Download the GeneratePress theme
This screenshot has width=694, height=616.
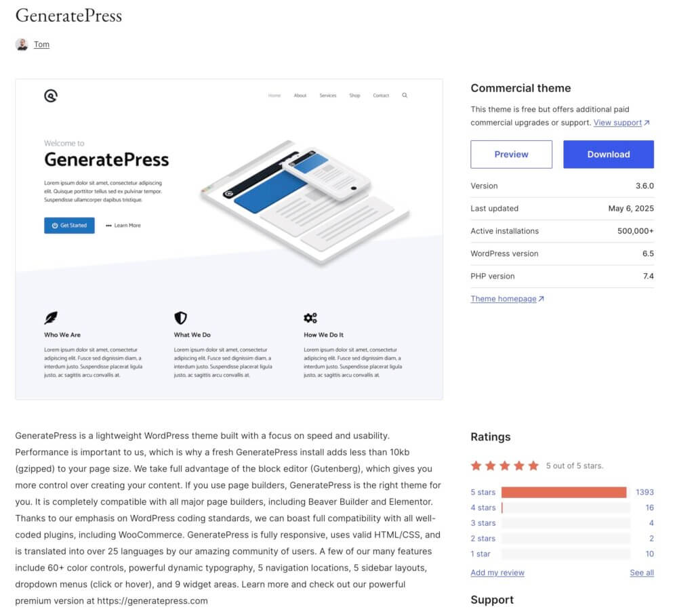[x=608, y=154]
